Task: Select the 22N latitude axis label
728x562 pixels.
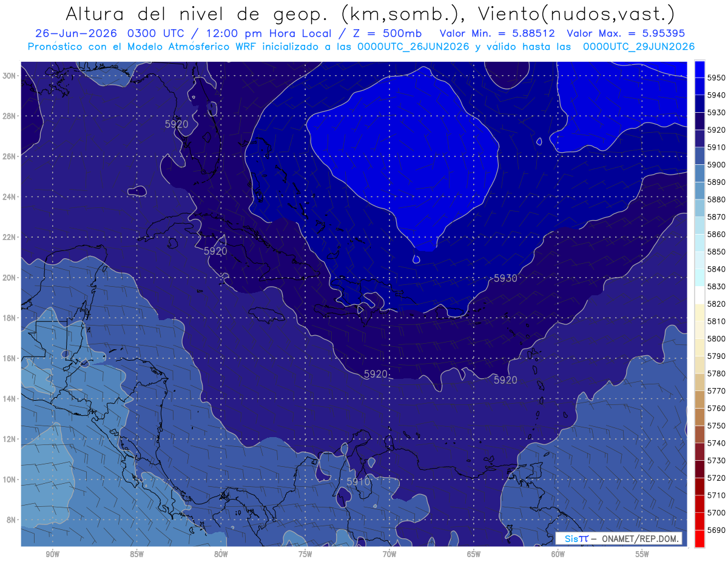Action: click(x=10, y=237)
